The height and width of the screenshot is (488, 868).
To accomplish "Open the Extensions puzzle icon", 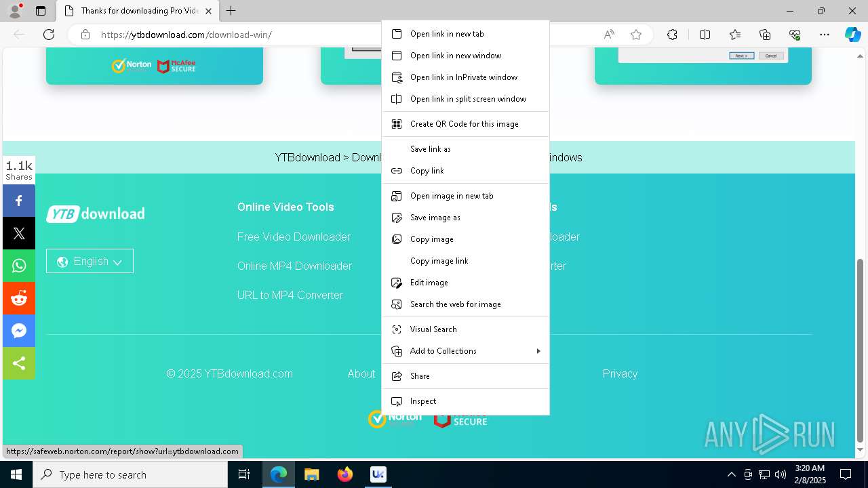I will (672, 35).
